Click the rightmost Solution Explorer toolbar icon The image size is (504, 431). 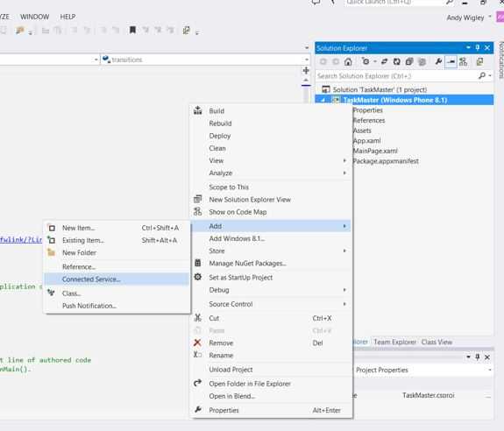coord(479,61)
